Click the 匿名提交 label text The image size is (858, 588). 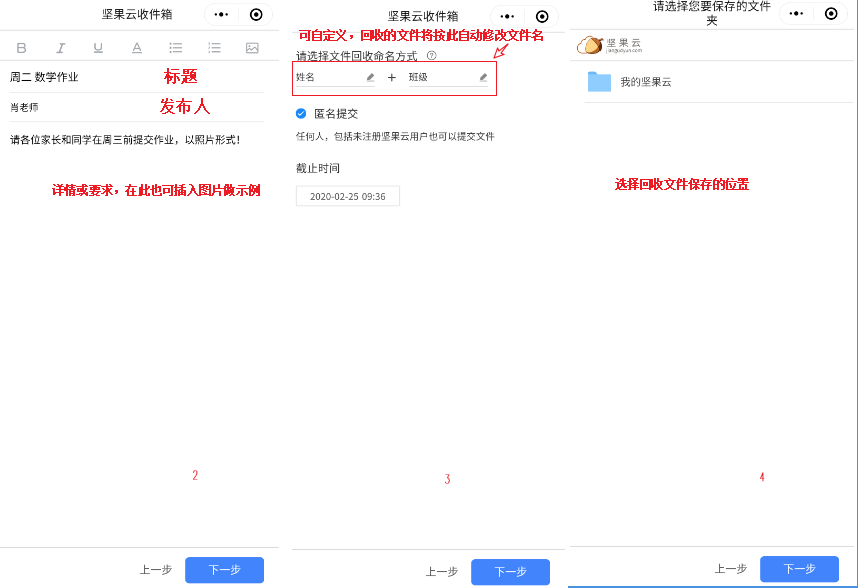(x=336, y=114)
